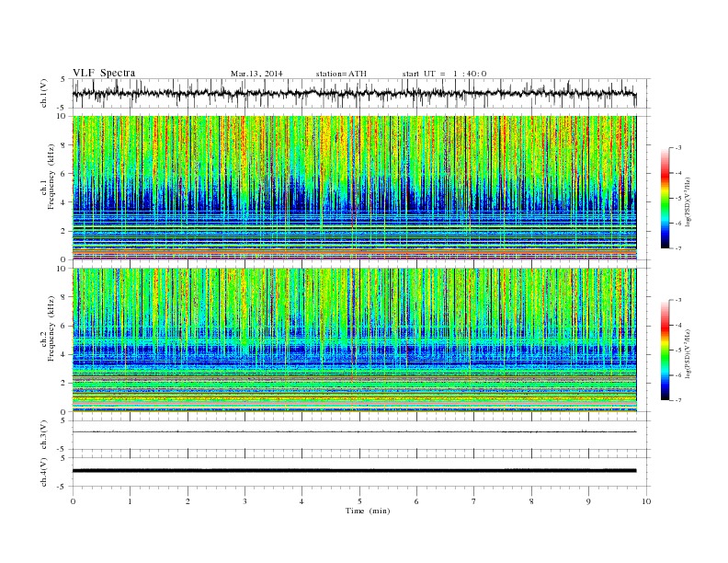Click time axis tick label "1"

click(130, 501)
